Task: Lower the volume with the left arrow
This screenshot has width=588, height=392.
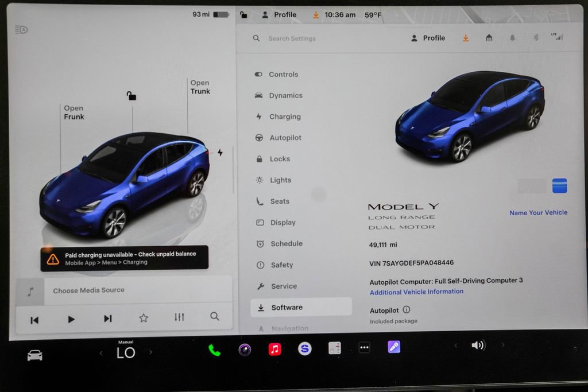Action: coord(455,346)
